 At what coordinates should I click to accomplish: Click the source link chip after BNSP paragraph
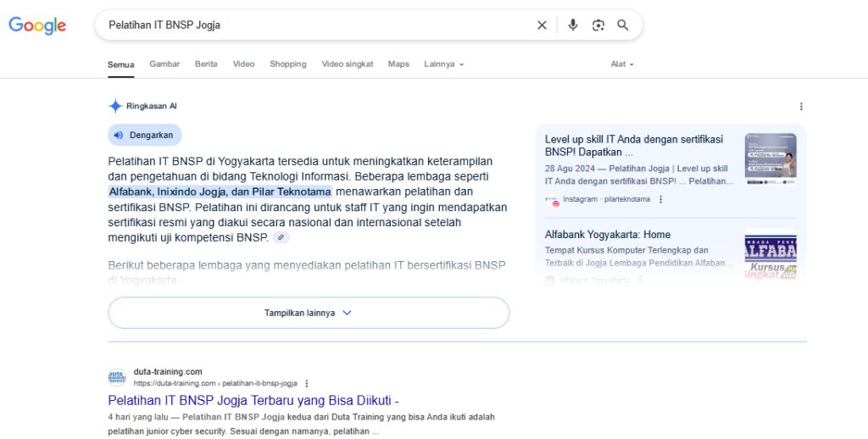coord(281,237)
